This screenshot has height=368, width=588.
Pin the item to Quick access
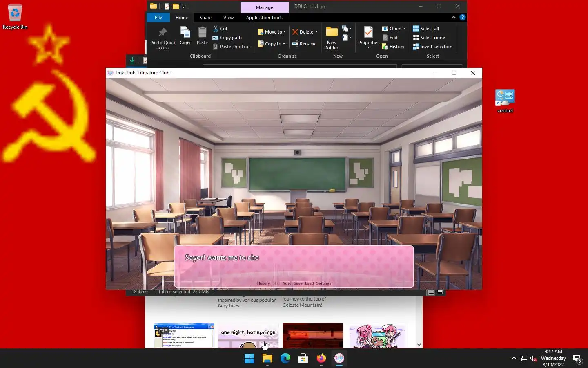point(163,38)
